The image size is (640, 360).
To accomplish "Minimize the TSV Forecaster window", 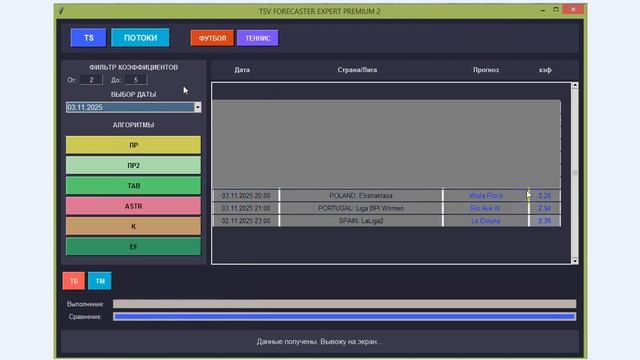I will coord(542,10).
